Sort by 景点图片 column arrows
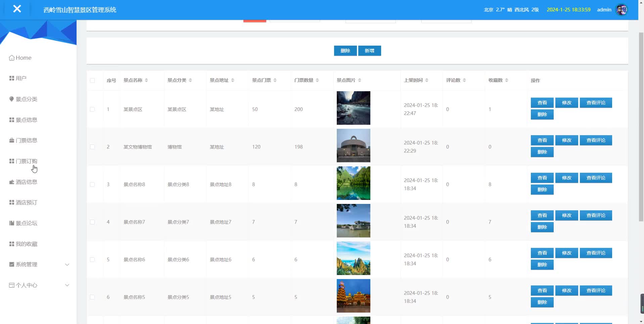 click(360, 80)
